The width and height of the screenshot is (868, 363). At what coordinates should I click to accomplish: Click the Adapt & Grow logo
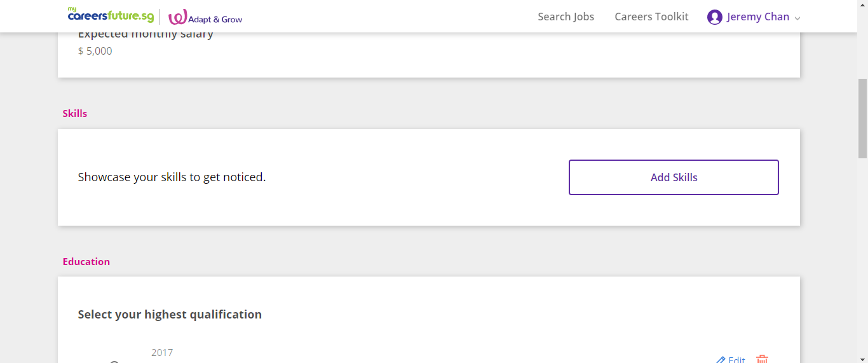(x=205, y=18)
